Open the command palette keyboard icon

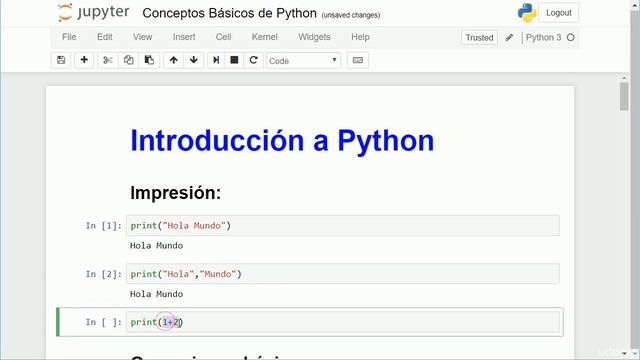(x=358, y=60)
